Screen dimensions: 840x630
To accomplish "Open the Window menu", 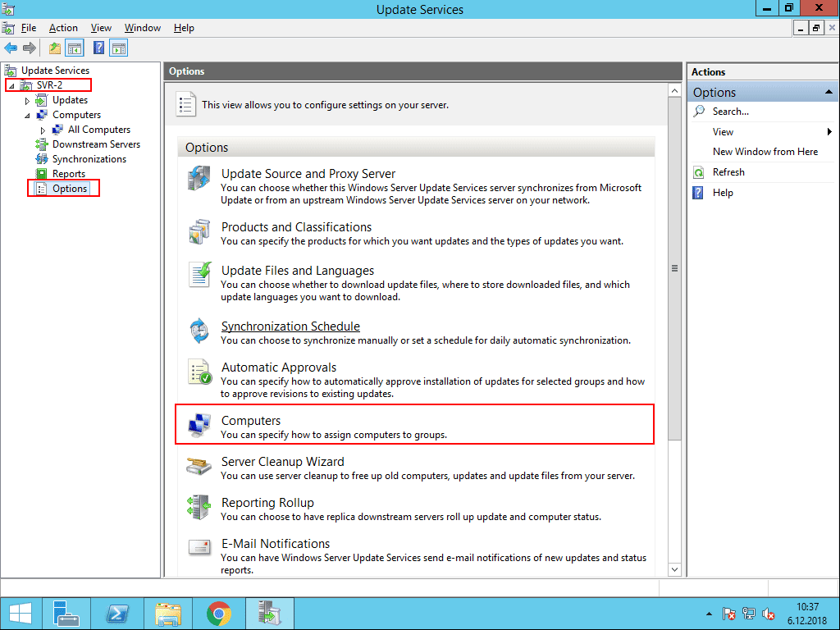I will (x=142, y=27).
